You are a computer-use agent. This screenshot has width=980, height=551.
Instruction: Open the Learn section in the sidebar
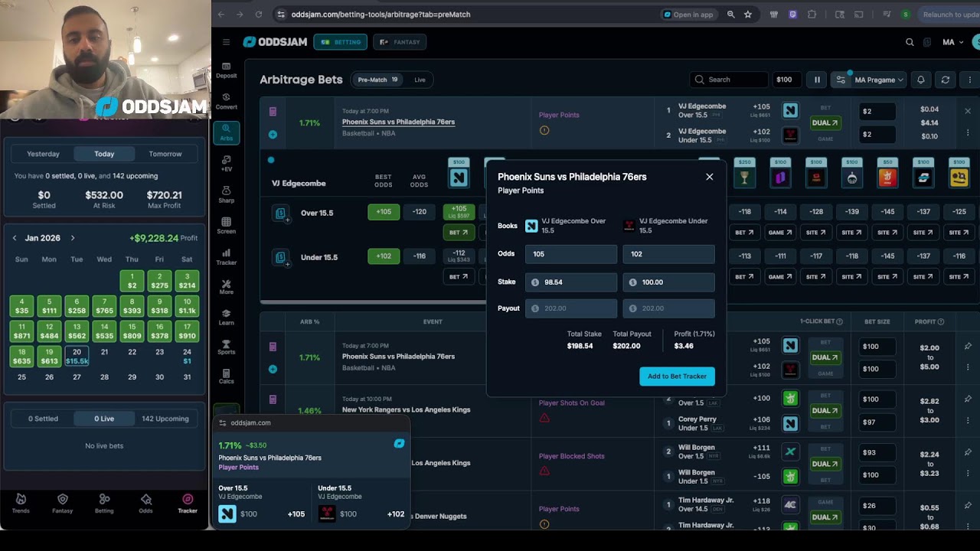click(226, 318)
